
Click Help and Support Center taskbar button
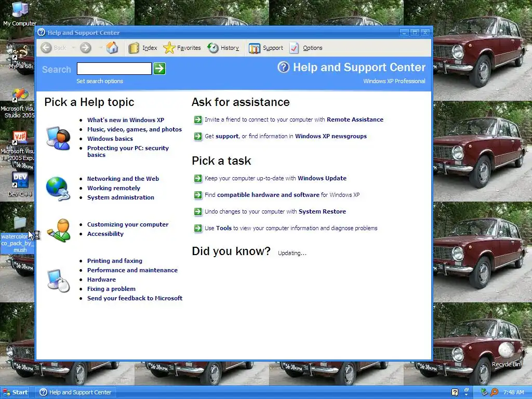pos(76,392)
